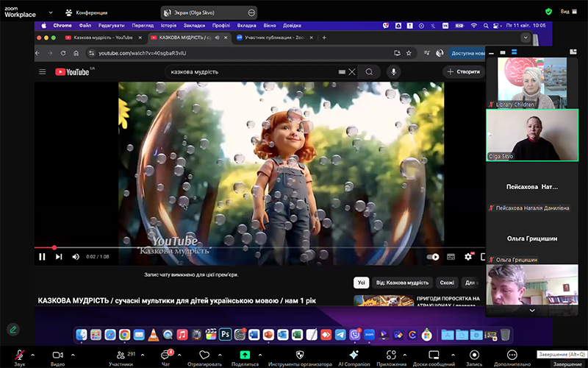Open Отреагировать reactions heart icon
Image resolution: width=588 pixels, height=368 pixels.
click(x=204, y=355)
